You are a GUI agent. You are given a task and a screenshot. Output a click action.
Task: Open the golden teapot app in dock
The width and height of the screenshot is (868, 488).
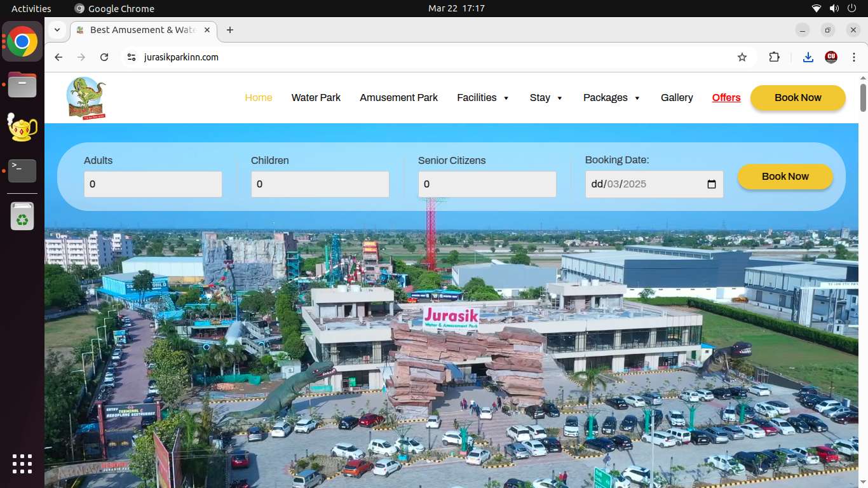22,127
